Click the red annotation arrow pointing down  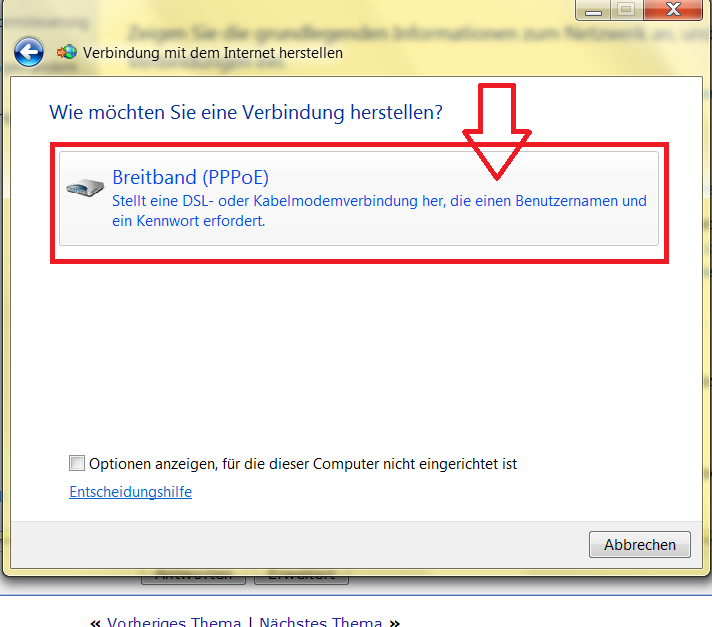[497, 132]
